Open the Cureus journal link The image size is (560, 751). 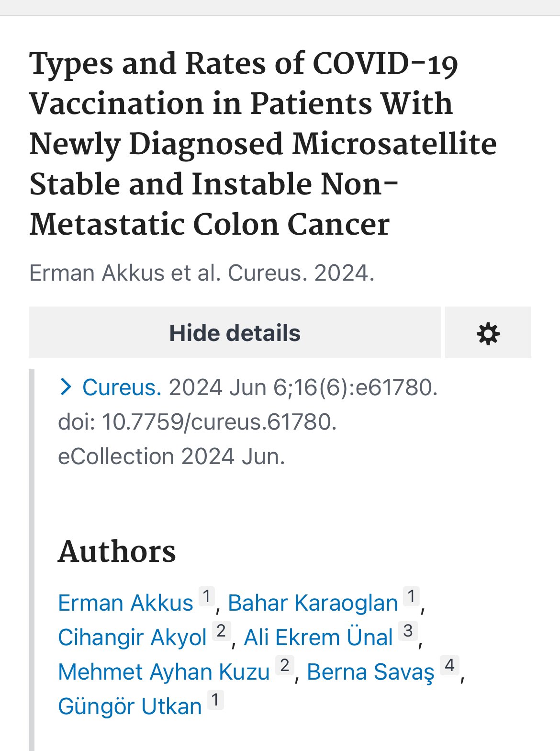click(122, 387)
